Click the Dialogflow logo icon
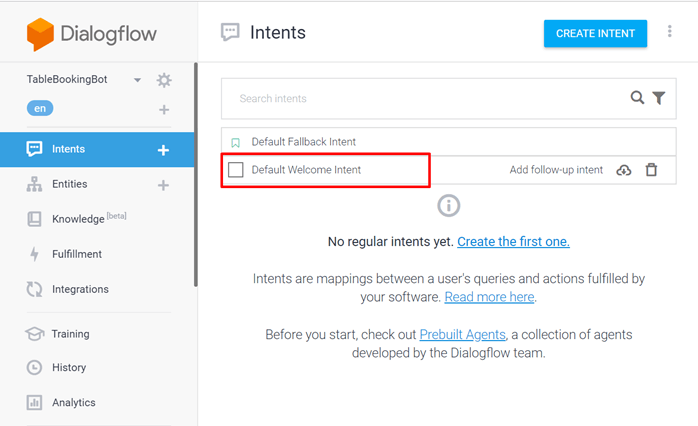This screenshot has width=698, height=426. [40, 34]
